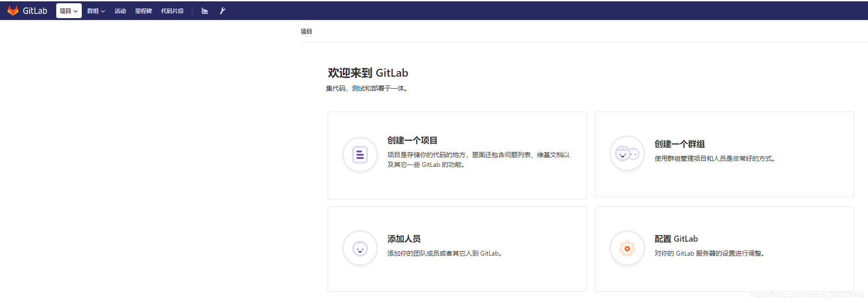This screenshot has height=303, width=868.
Task: Click the group faces icon
Action: (627, 153)
